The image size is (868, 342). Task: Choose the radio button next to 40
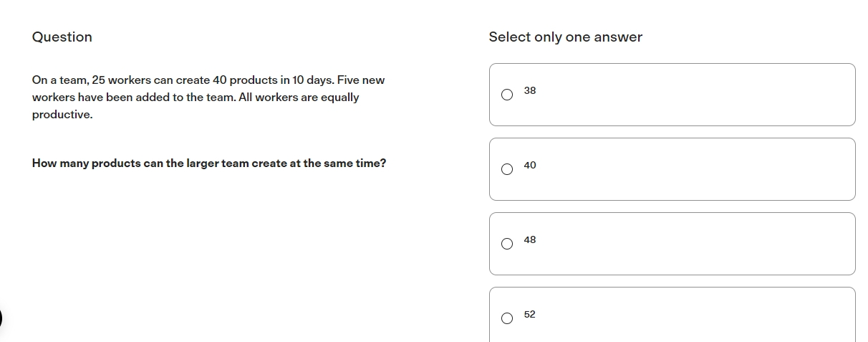click(x=507, y=169)
